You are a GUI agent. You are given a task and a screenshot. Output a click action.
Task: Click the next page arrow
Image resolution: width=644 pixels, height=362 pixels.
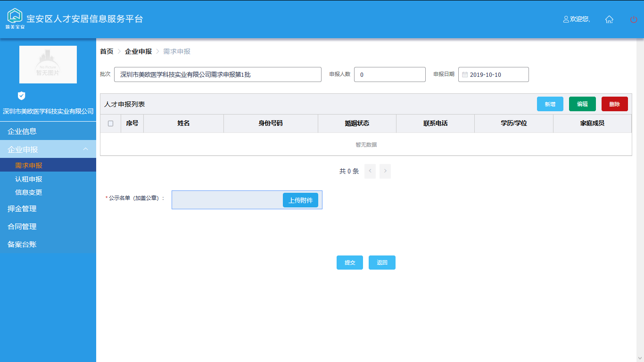click(385, 171)
